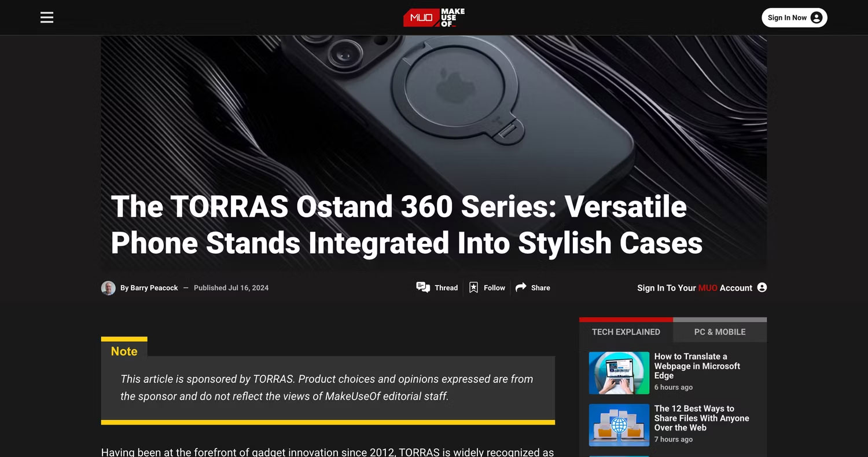This screenshot has width=868, height=457.
Task: Click the Published Jul 16, 2024 date
Action: pyautogui.click(x=231, y=288)
